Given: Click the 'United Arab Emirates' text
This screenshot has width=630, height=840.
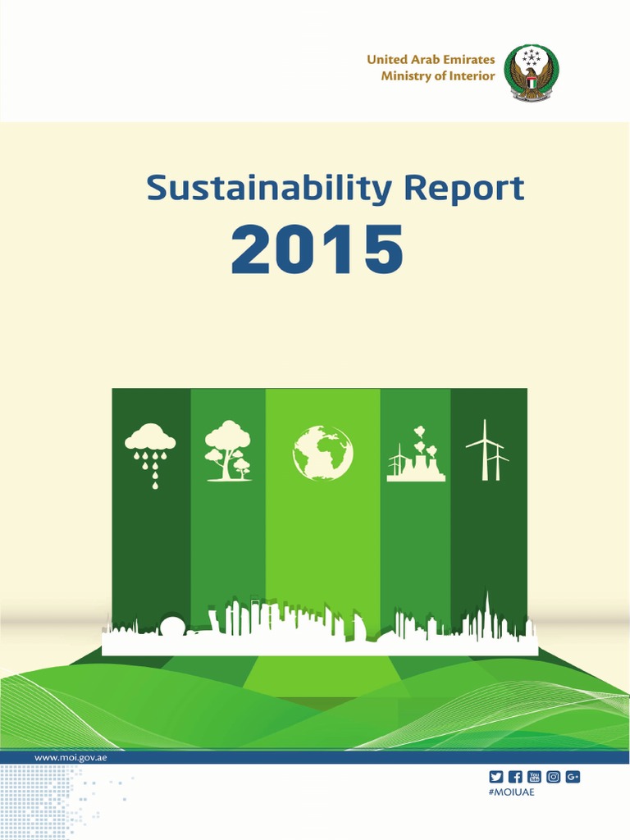Looking at the screenshot, I should coord(431,59).
